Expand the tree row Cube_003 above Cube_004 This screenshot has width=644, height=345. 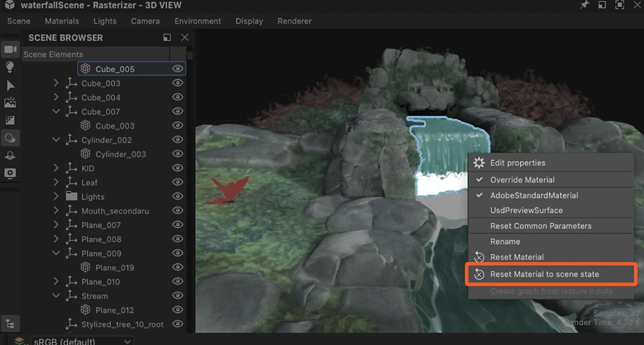(x=56, y=83)
